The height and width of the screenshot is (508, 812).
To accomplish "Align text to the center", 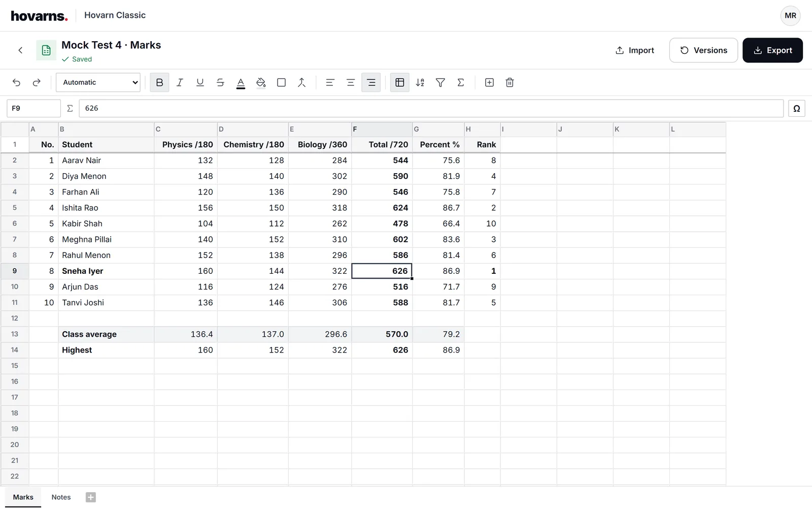I will pyautogui.click(x=350, y=82).
